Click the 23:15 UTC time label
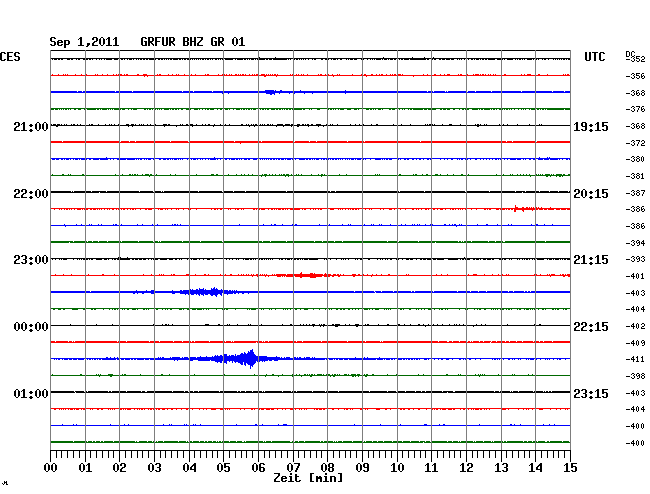650x494 pixels. tap(591, 393)
